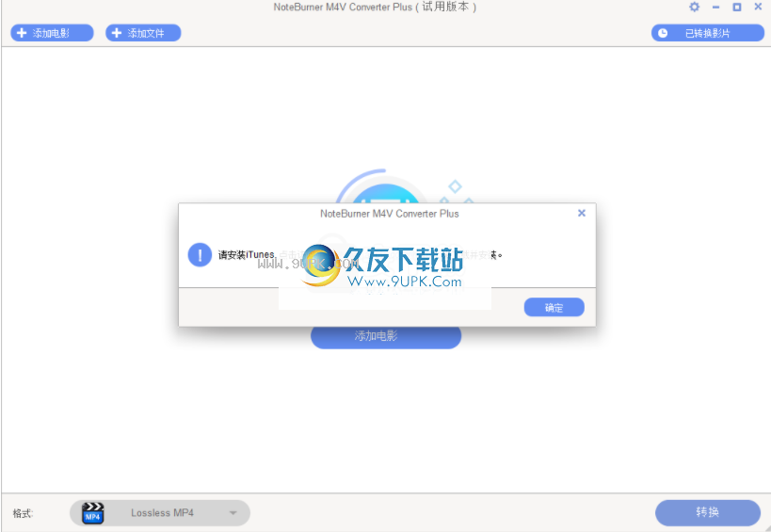Click the clock icon in 已转换影片
771x532 pixels.
[x=663, y=33]
